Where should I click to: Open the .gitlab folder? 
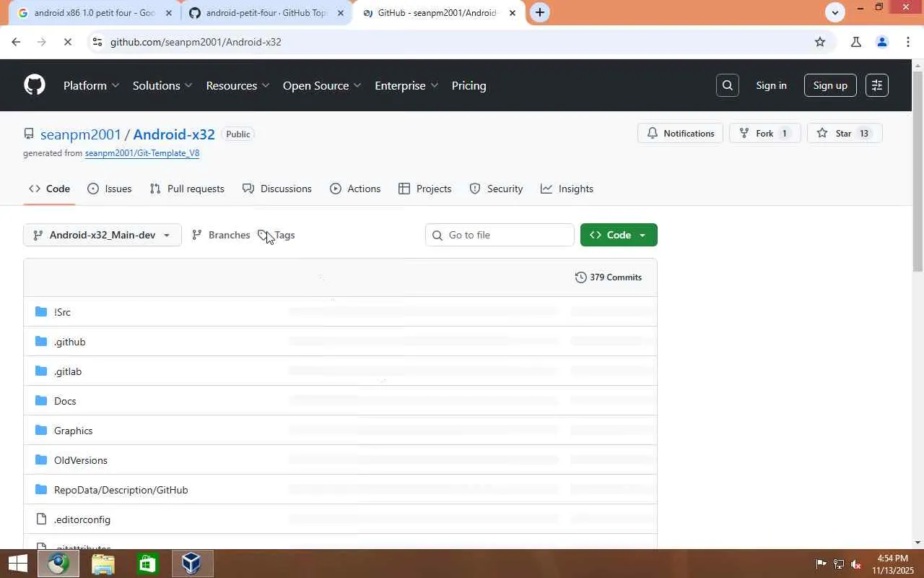coord(68,371)
